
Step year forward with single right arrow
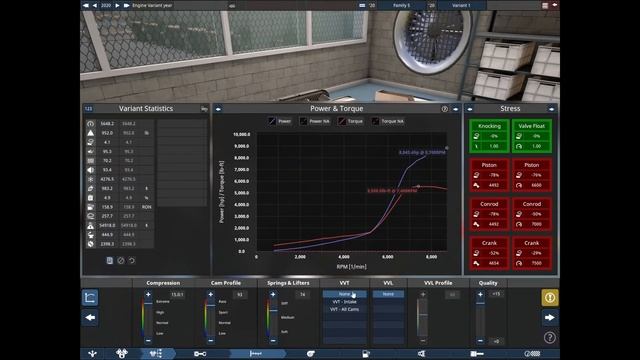pos(118,5)
